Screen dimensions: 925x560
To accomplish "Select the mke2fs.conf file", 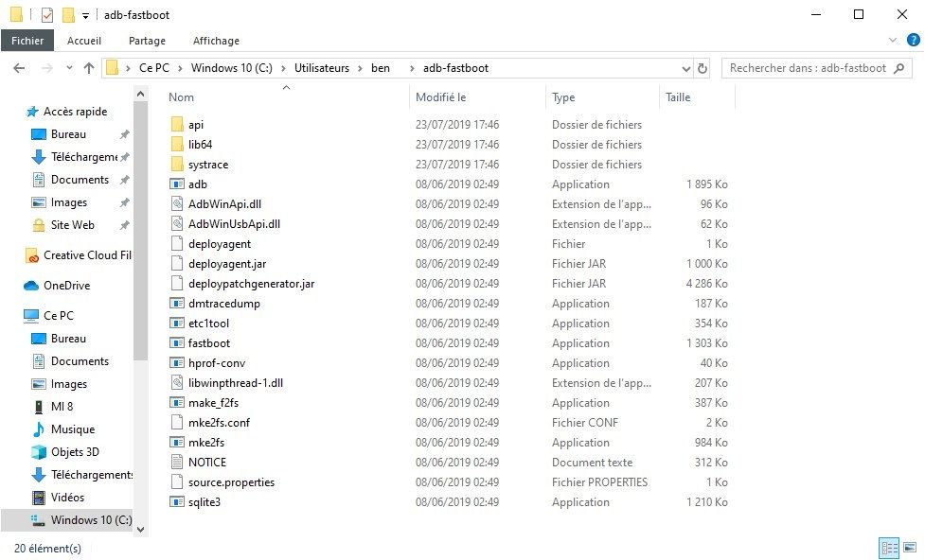I will 219,422.
